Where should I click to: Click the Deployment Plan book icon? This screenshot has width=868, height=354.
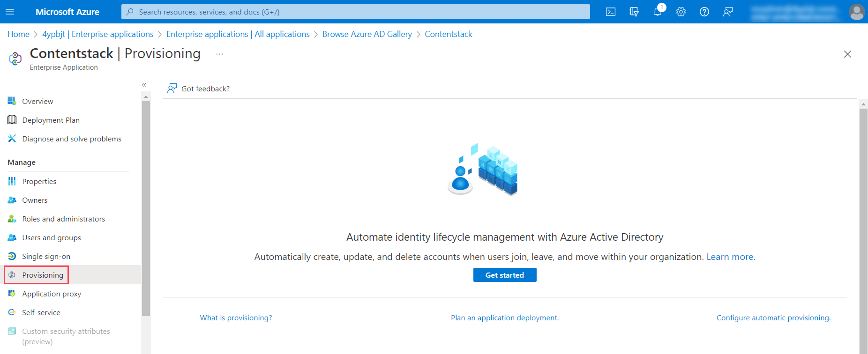click(12, 120)
